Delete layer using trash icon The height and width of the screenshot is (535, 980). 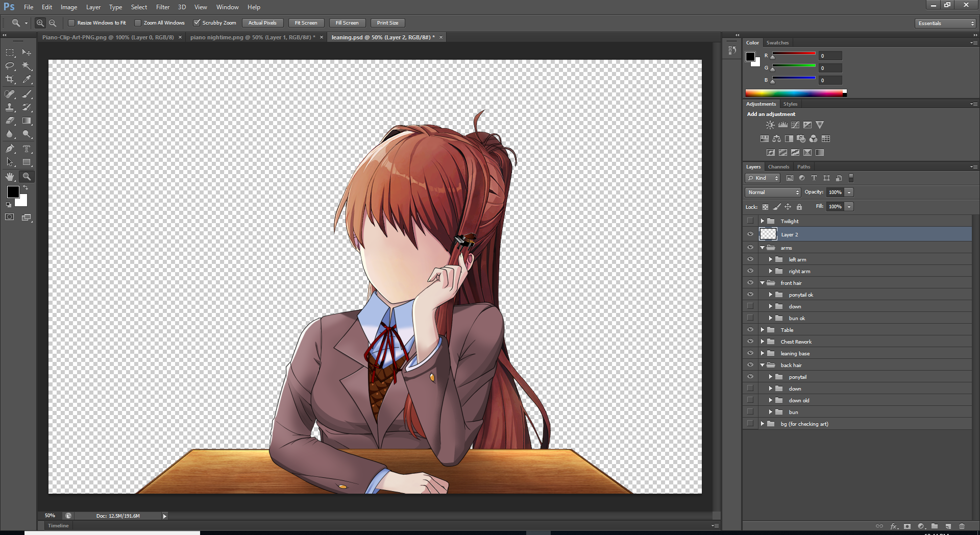pos(962,526)
